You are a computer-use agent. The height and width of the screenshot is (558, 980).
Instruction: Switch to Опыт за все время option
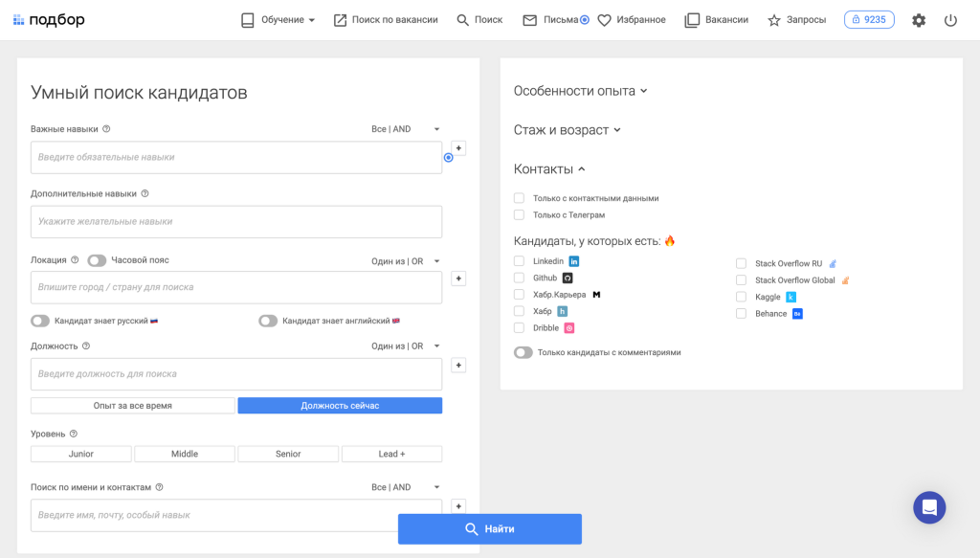[132, 406]
